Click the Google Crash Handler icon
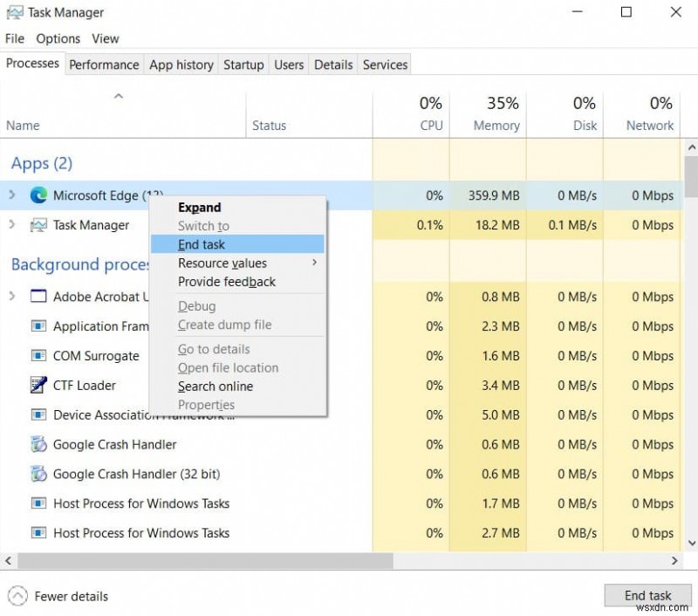 38,445
